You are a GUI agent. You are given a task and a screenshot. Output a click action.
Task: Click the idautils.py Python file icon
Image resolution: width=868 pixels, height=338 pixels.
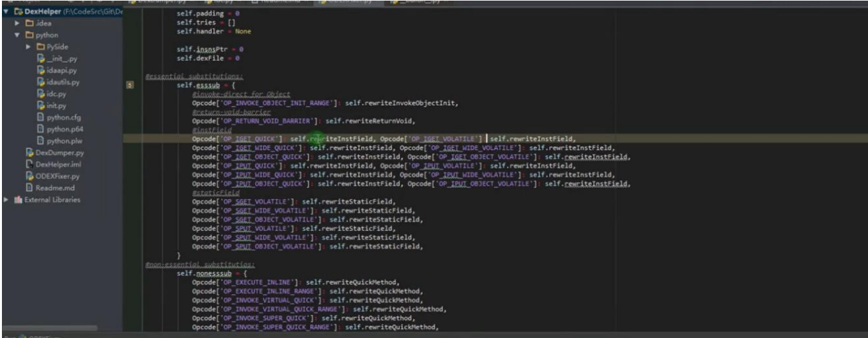click(40, 82)
